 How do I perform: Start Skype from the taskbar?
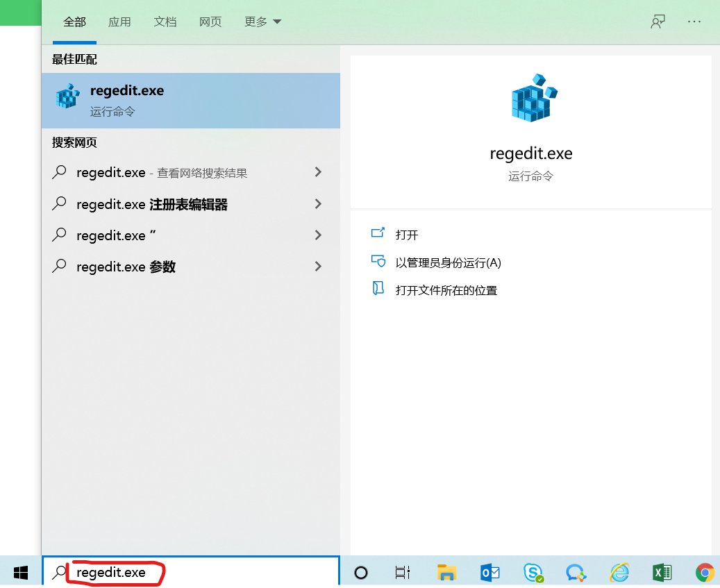click(x=533, y=572)
